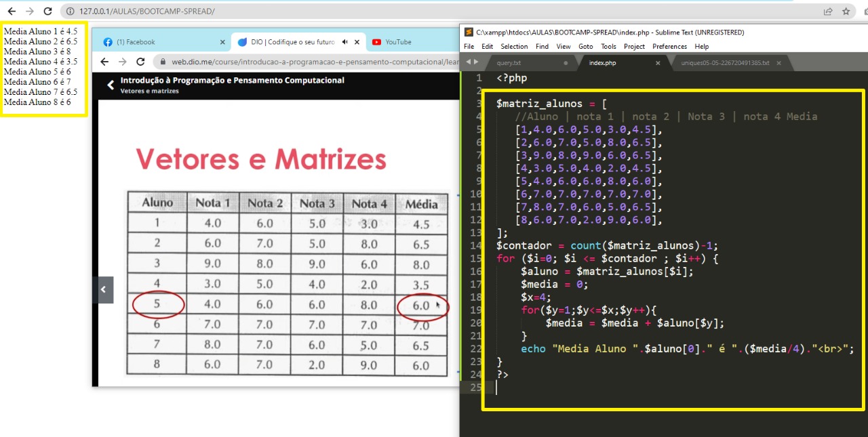Open the Tools menu in Sublime Text
This screenshot has height=437, width=868.
pos(608,47)
